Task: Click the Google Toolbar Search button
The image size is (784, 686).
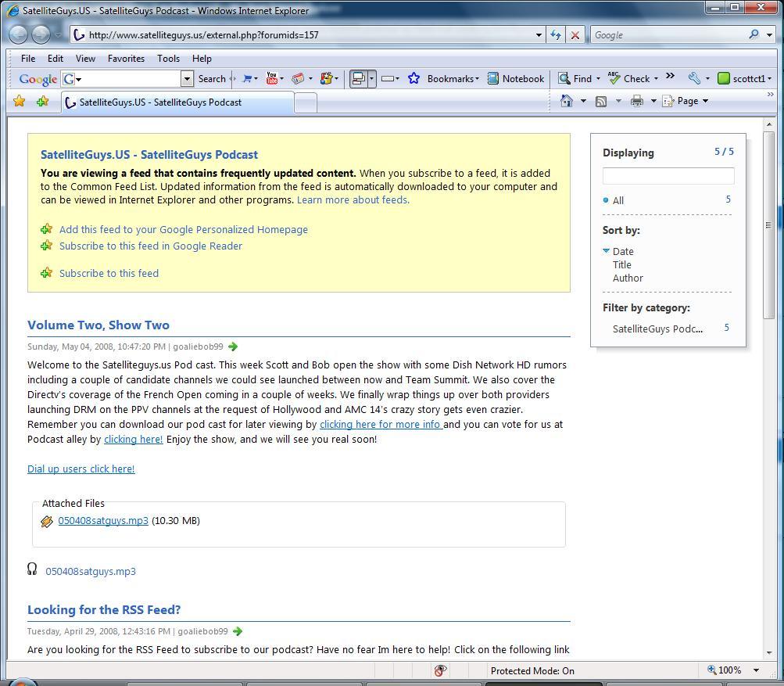Action: (x=212, y=78)
